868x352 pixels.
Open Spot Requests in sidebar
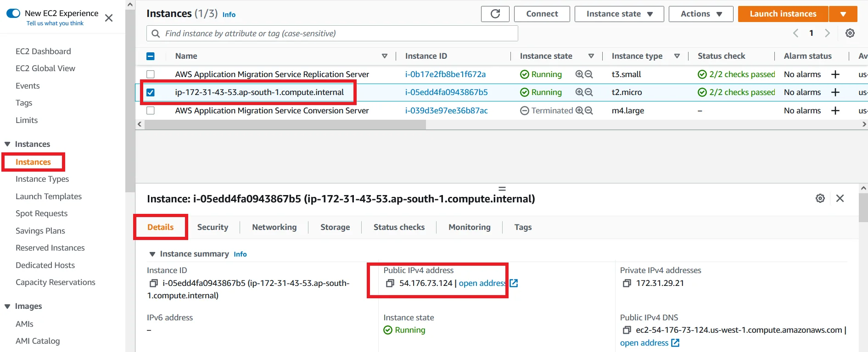click(41, 213)
